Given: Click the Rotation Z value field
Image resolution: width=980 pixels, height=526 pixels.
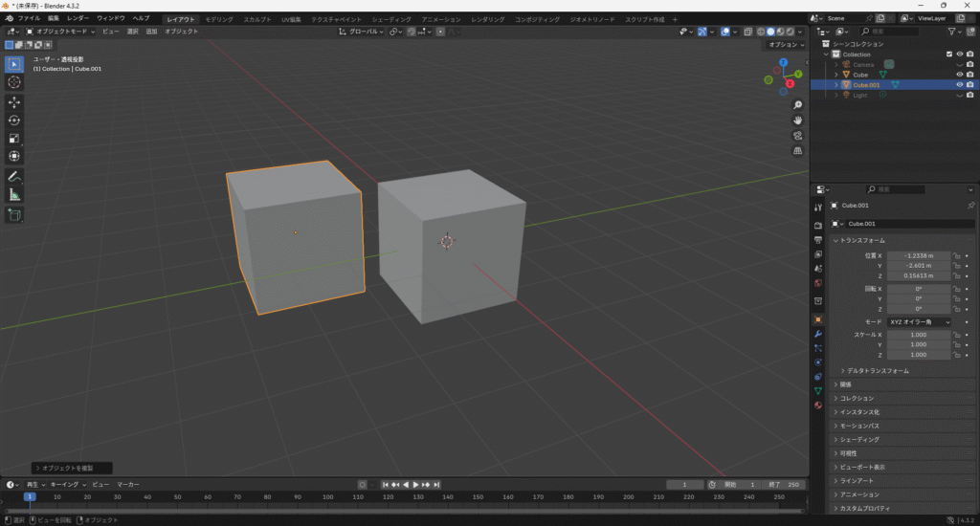Looking at the screenshot, I should (919, 309).
